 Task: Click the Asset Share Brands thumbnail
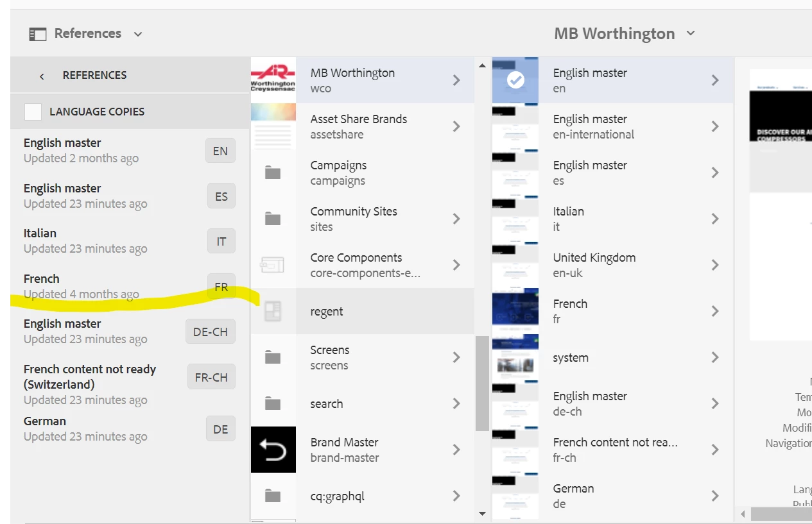click(273, 126)
